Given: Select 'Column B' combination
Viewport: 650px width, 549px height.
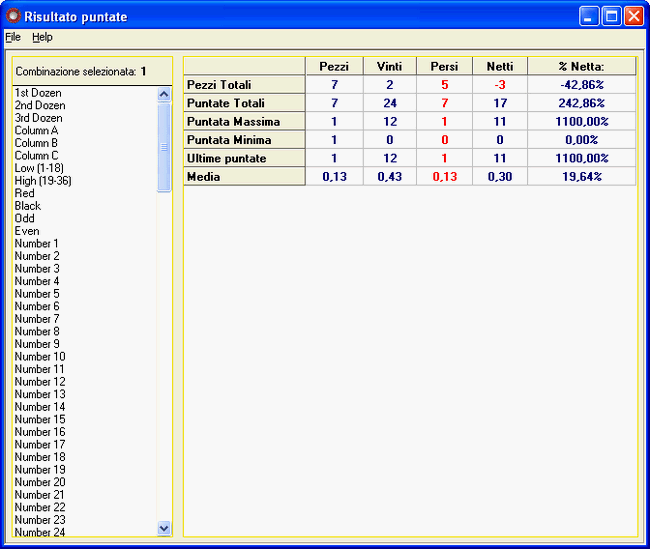Looking at the screenshot, I should click(x=36, y=143).
